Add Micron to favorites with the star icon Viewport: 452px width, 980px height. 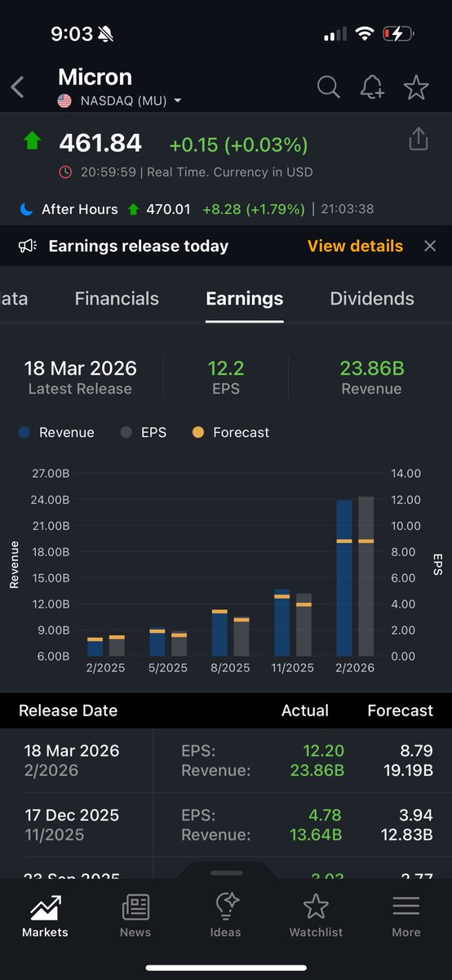click(x=416, y=87)
